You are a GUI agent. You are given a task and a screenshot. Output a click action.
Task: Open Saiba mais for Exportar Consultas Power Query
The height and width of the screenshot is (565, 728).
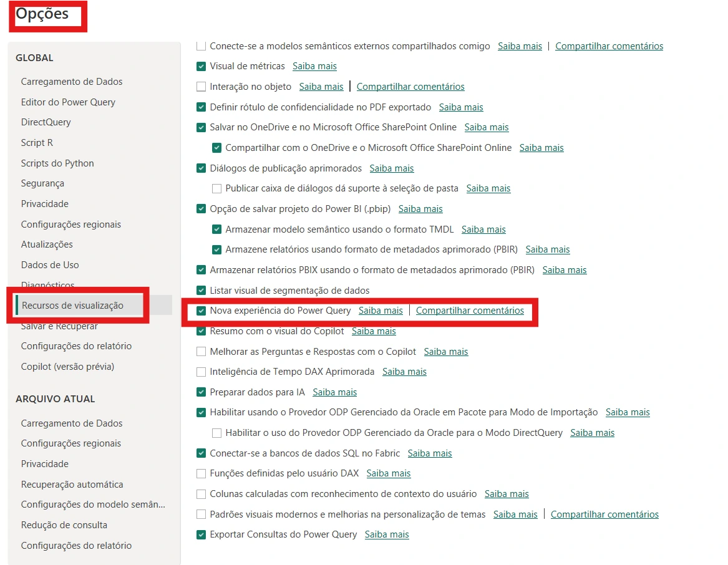387,535
